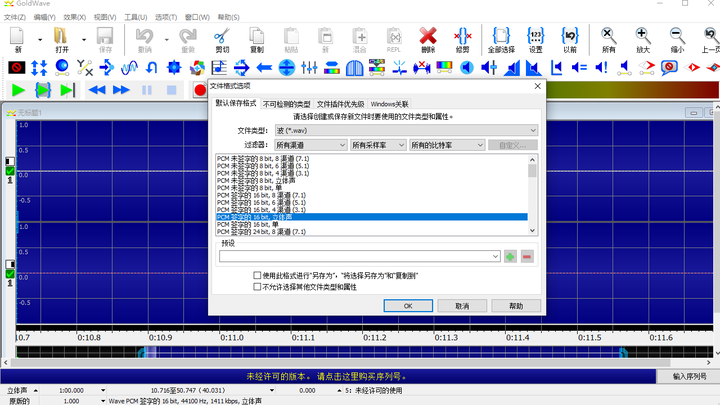This screenshot has height=405, width=720.
Task: Open the 所有采样率 filter dropdown
Action: (378, 145)
